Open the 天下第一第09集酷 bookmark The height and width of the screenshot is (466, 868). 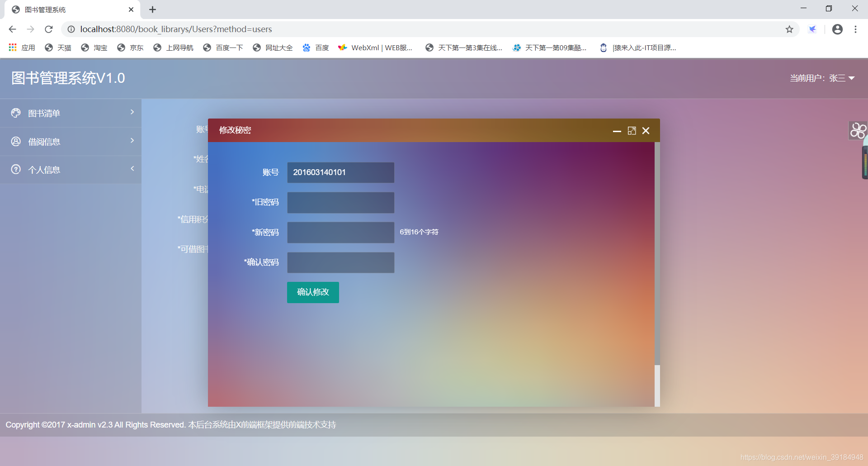click(x=549, y=48)
